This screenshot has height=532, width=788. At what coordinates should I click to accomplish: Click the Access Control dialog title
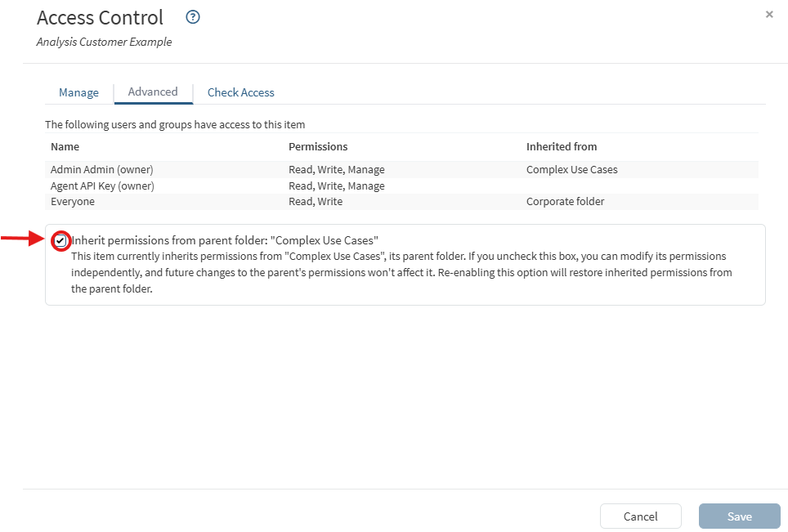point(100,17)
